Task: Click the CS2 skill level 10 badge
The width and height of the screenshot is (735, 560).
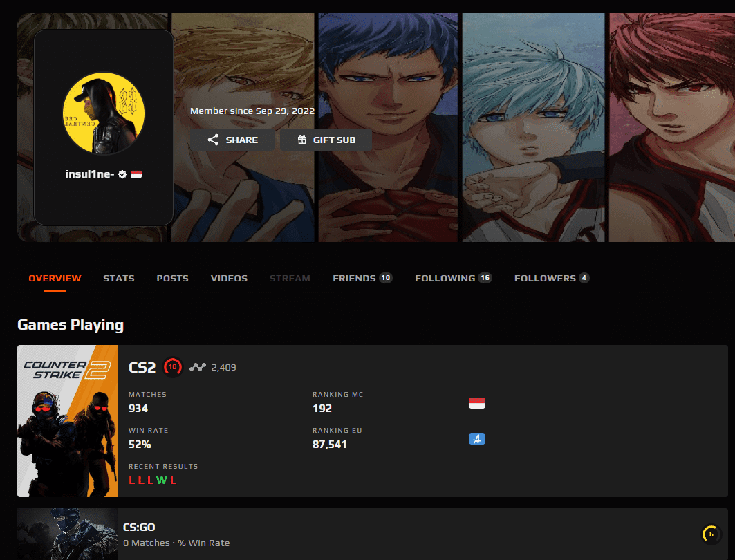Action: point(173,367)
